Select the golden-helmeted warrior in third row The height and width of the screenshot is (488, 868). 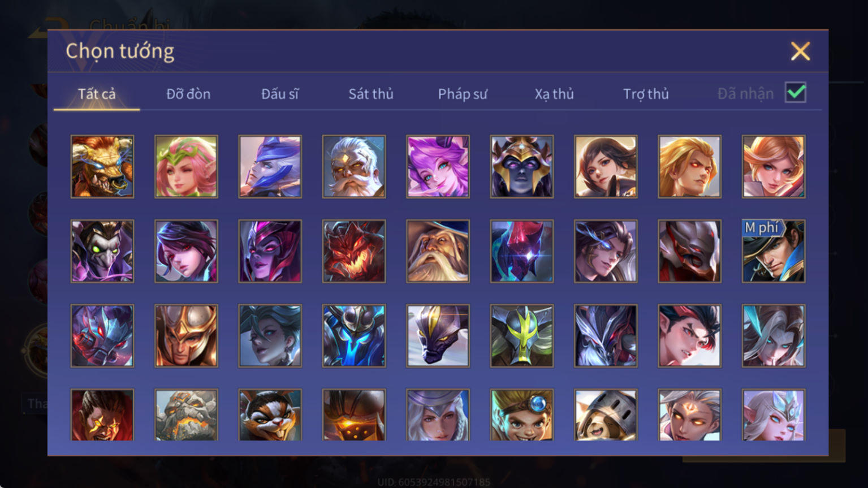(x=186, y=336)
